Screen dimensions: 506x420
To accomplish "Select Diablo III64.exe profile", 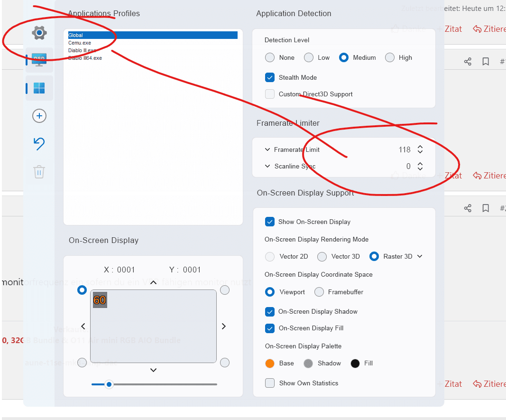I will (x=85, y=58).
